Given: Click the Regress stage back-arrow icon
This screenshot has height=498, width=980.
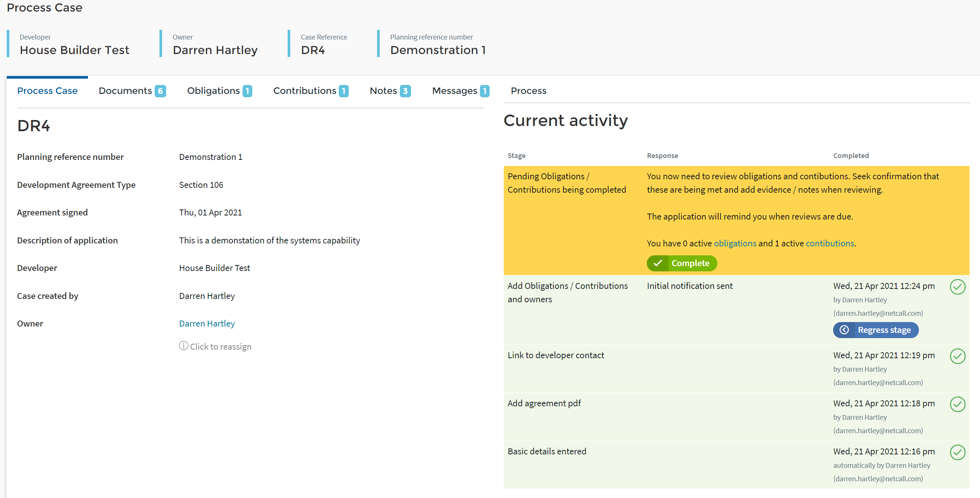Looking at the screenshot, I should [x=844, y=330].
